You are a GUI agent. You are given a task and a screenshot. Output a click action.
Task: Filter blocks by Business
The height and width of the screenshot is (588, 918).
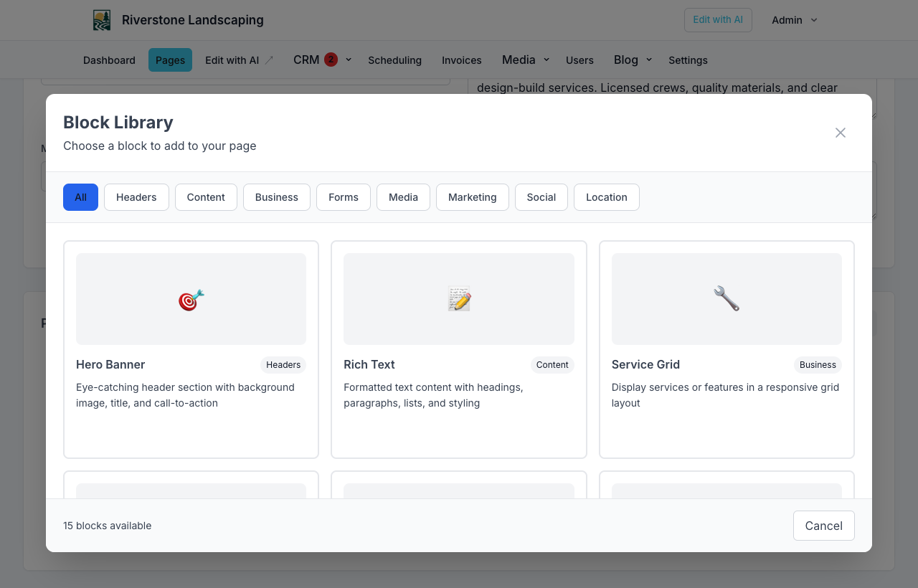pos(277,197)
